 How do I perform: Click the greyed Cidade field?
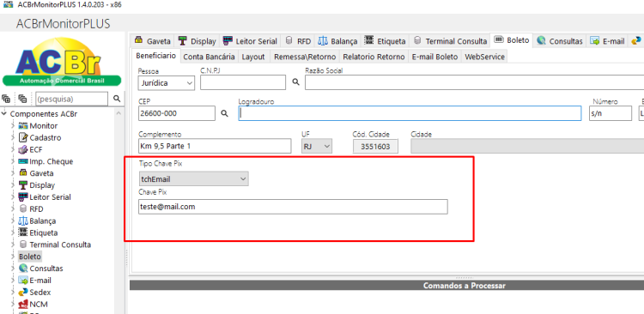pos(527,146)
